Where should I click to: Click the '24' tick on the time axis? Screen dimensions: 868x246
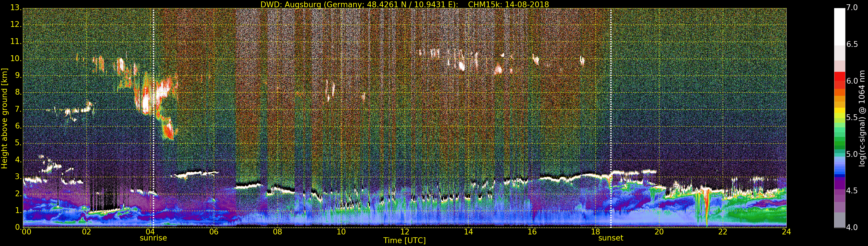[x=786, y=232]
